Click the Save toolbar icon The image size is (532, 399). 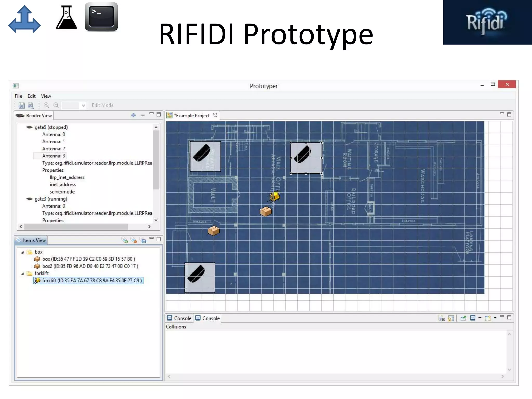(22, 105)
